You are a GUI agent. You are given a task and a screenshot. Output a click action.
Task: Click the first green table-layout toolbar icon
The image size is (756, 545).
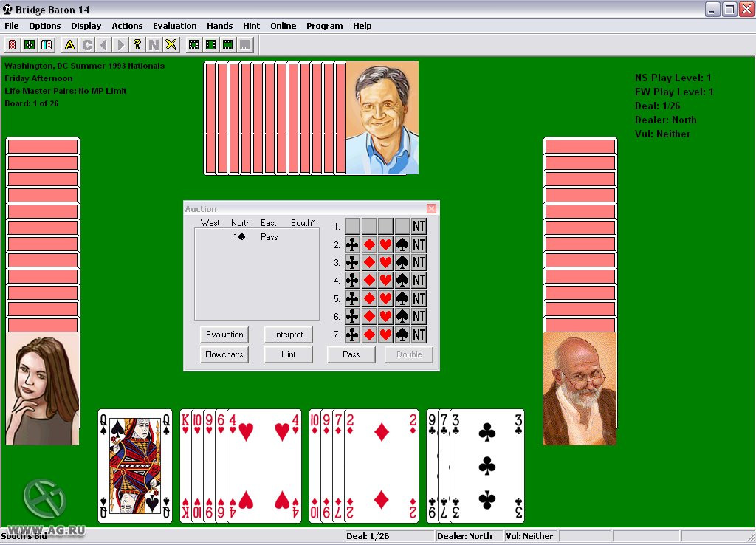[194, 45]
